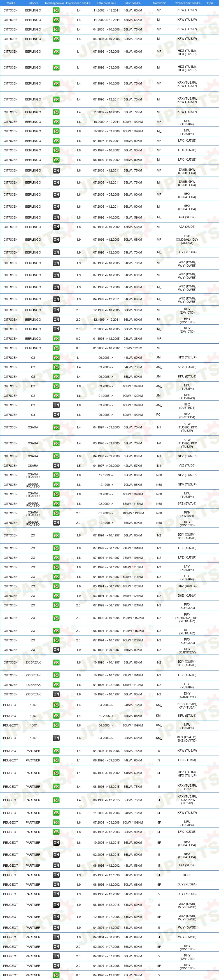
Task: Click the 85kW / 115KM power cell
Action: click(x=133, y=504)
